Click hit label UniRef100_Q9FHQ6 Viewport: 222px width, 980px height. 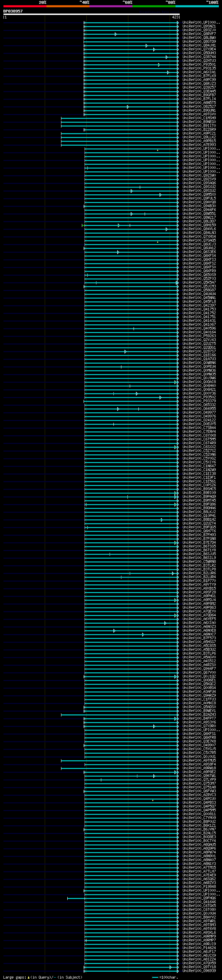coord(199,899)
